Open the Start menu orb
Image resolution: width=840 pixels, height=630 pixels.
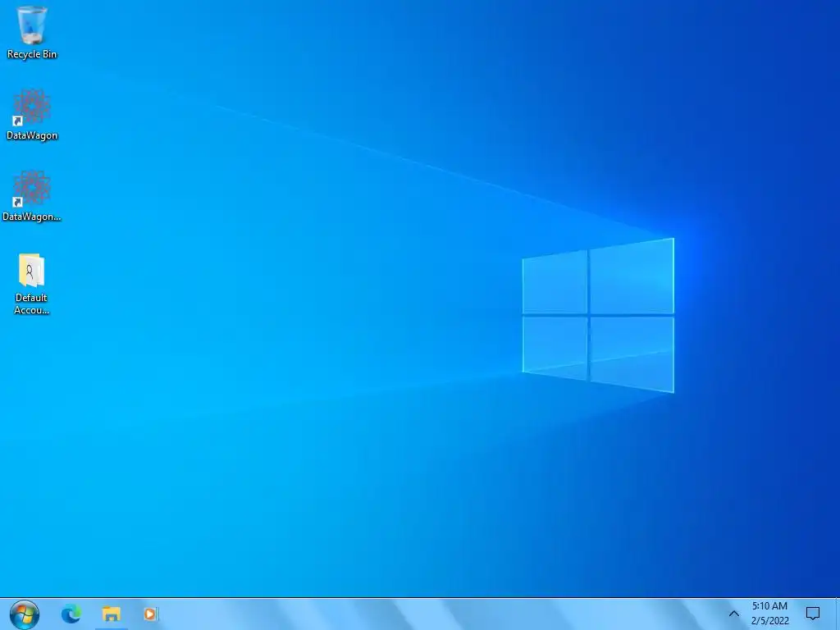[24, 614]
